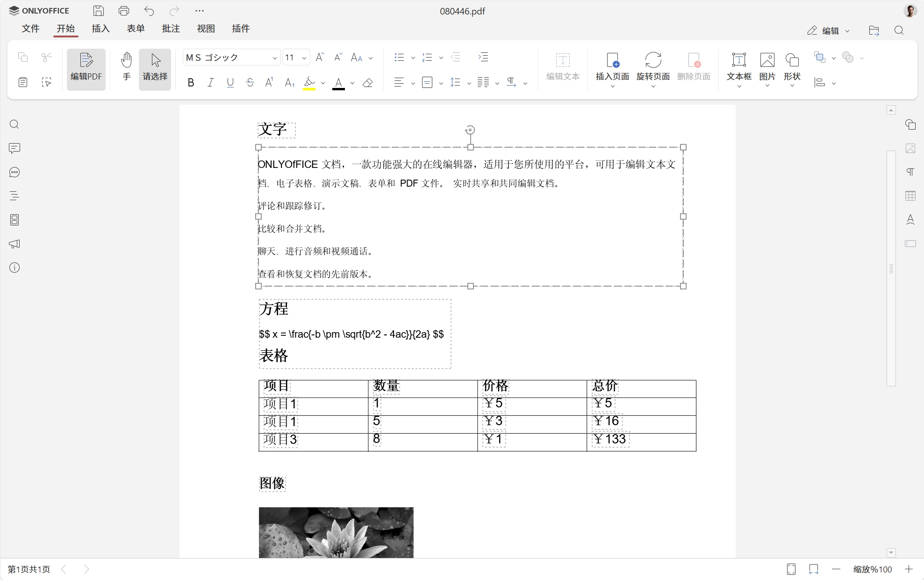Go to next page arrow

point(86,569)
